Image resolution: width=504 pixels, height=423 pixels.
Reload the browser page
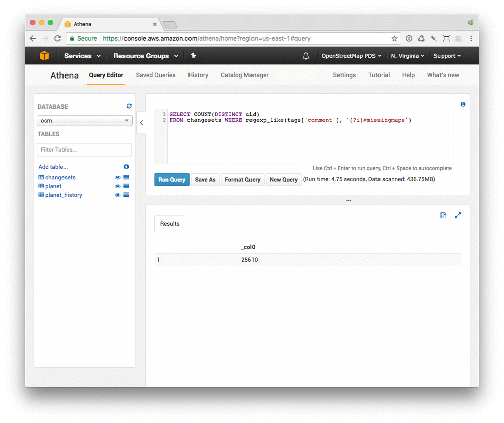point(57,39)
